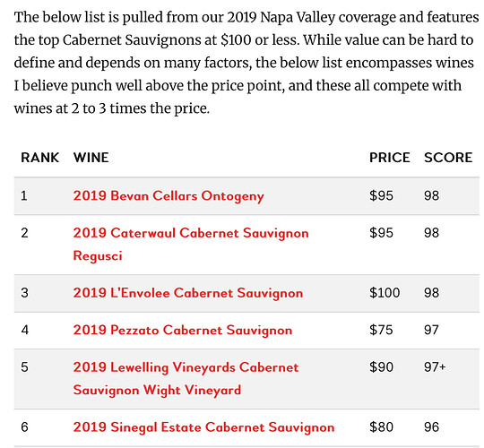Click the SCORE column header
Screen dimensions: 484x448
(x=448, y=158)
